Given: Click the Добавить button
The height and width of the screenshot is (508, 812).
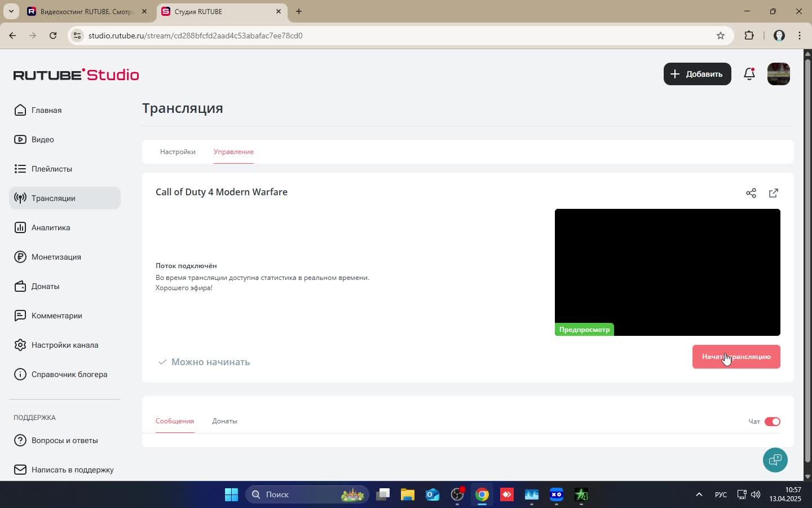Looking at the screenshot, I should tap(698, 74).
